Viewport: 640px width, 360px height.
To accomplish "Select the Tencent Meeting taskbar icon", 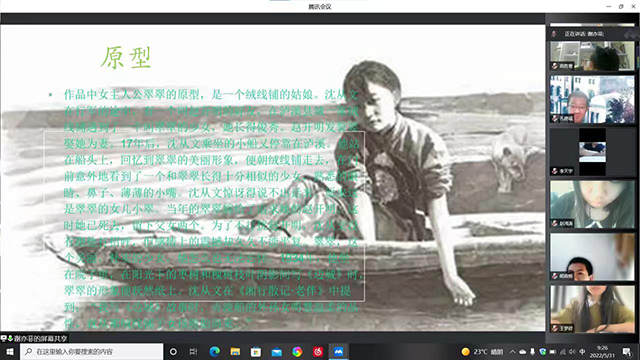I will 338,351.
